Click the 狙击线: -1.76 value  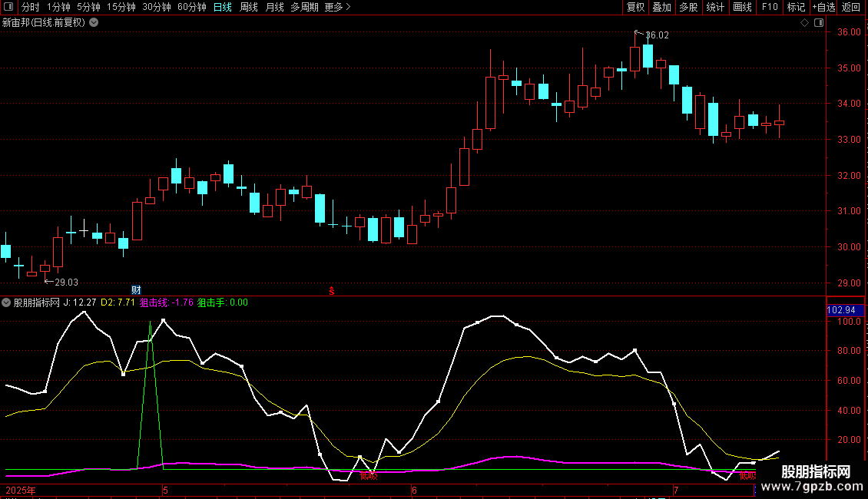click(167, 302)
